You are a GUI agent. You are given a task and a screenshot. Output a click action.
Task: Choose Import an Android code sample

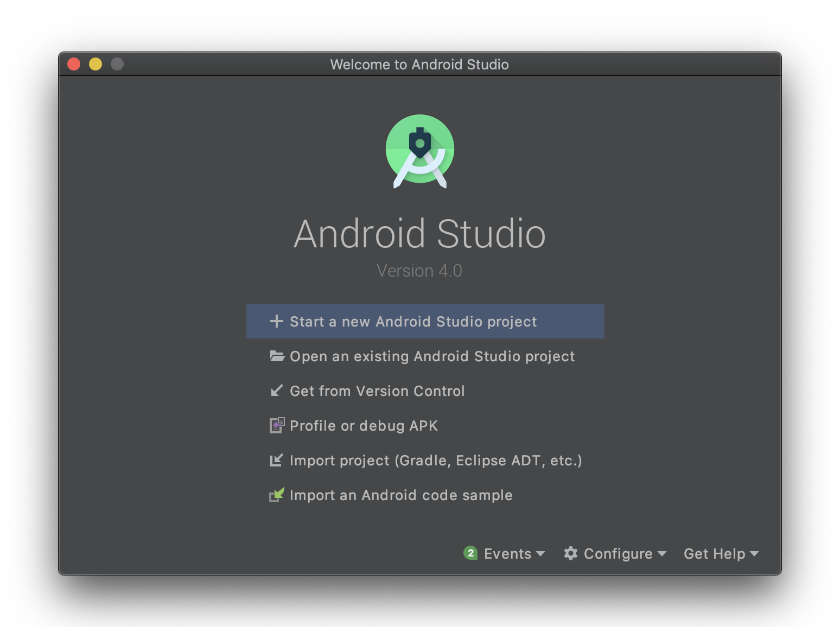[425, 495]
